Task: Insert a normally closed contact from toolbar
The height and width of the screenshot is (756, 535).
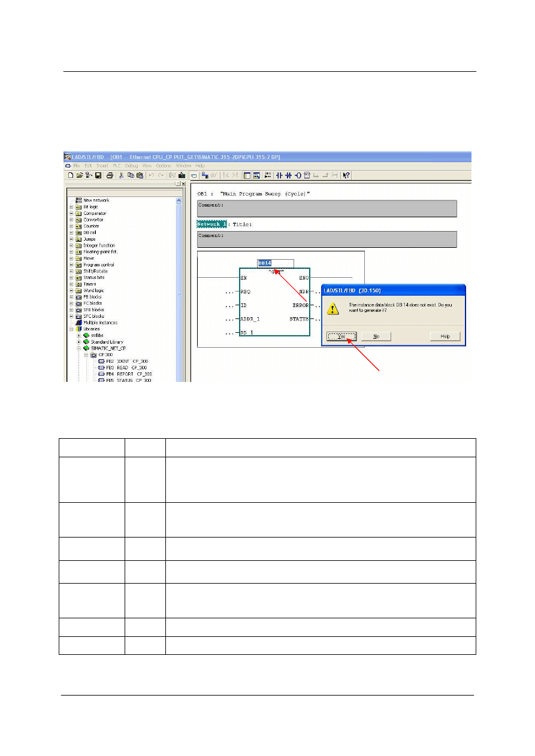Action: 288,175
